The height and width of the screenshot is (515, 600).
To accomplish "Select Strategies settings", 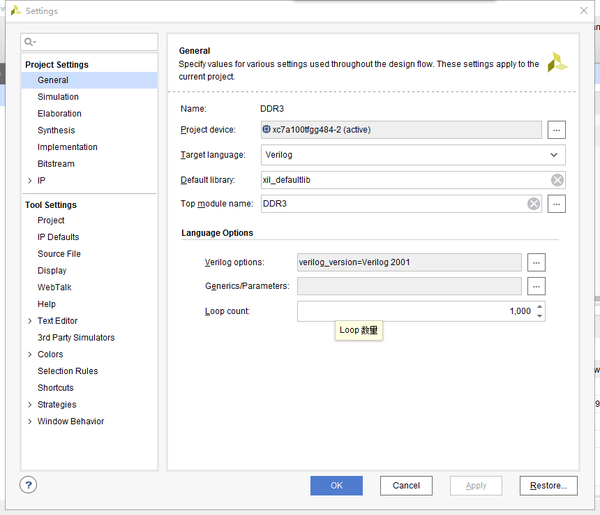I will pos(57,404).
